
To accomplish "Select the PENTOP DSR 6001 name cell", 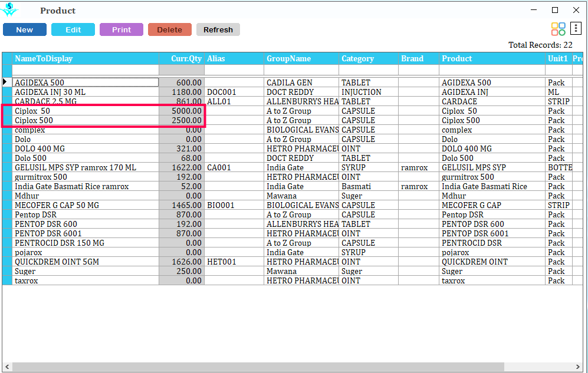I will 86,233.
